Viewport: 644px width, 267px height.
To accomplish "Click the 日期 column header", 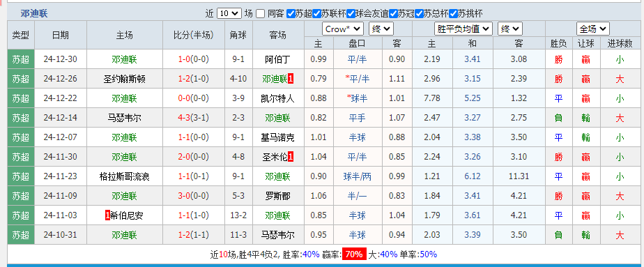I will (x=61, y=36).
